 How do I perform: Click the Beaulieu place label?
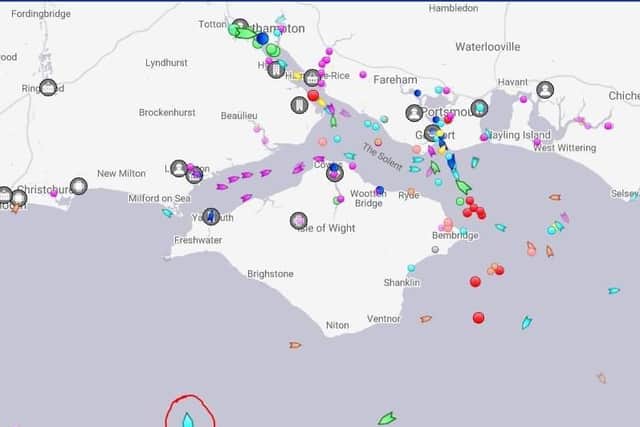pos(239,116)
